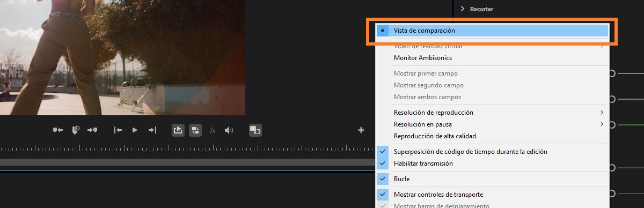
Task: Go to the next edit point
Action: coord(152,130)
